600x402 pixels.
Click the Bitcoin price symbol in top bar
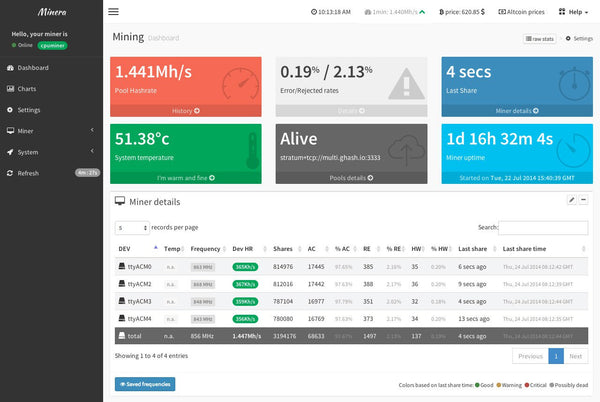tap(441, 12)
